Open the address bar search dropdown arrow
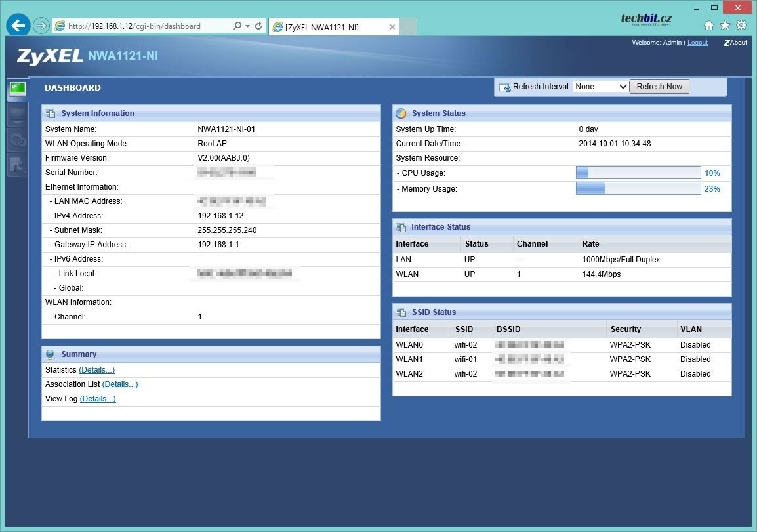757x532 pixels. [247, 26]
